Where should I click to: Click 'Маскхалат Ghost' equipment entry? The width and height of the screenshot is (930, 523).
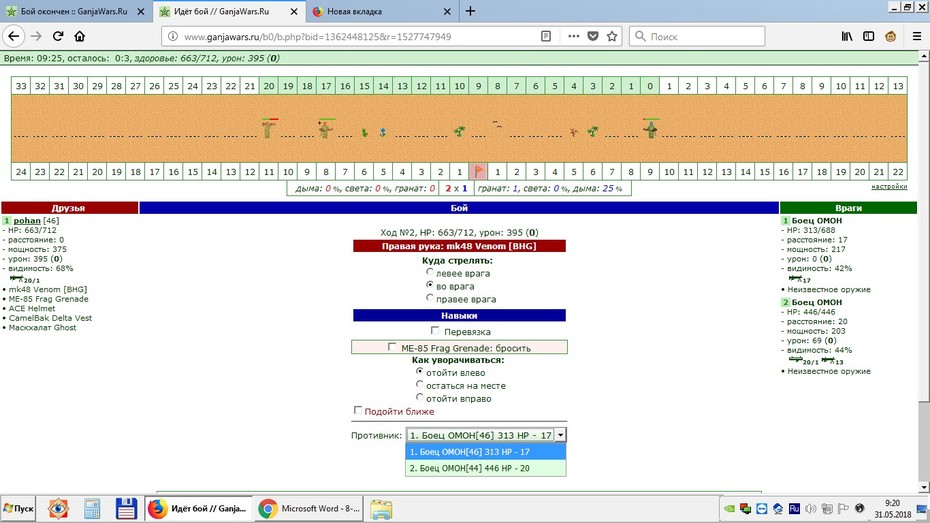click(x=42, y=327)
